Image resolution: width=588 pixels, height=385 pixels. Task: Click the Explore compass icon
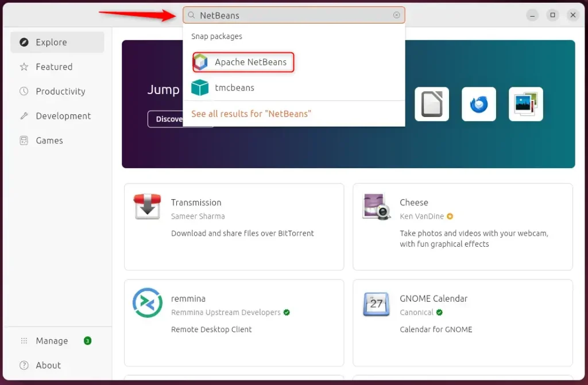pyautogui.click(x=24, y=42)
